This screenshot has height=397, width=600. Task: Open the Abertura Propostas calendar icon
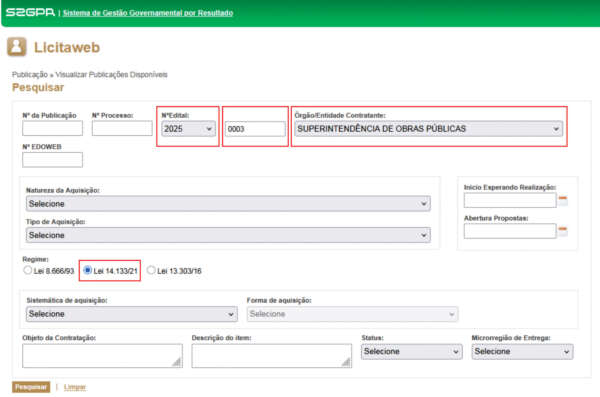coord(562,230)
